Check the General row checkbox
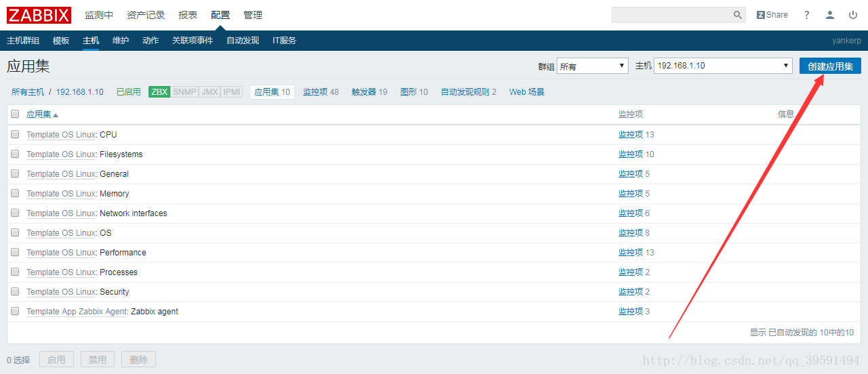 point(15,174)
